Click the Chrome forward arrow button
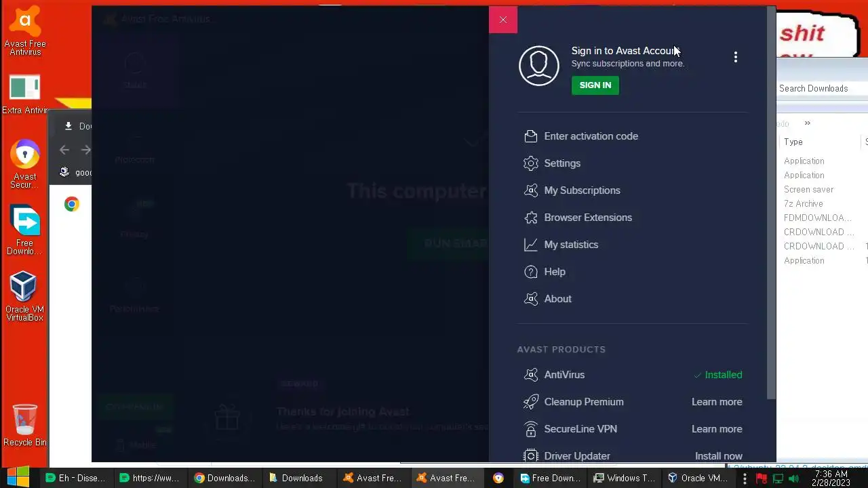This screenshot has height=488, width=868. (85, 150)
